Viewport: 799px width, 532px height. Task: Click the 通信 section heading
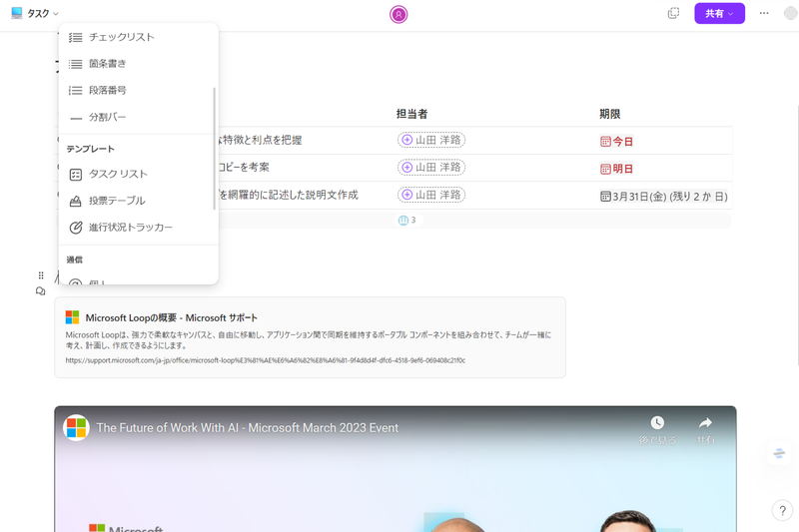74,260
